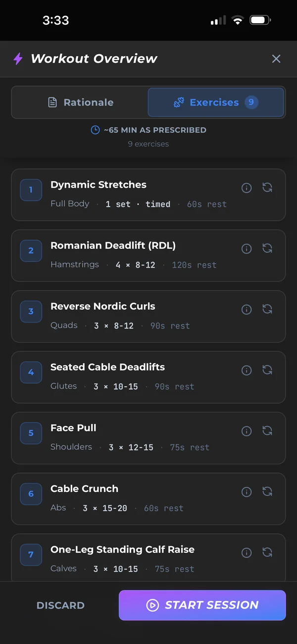297x644 pixels.
Task: Start the workout session
Action: pos(202,605)
